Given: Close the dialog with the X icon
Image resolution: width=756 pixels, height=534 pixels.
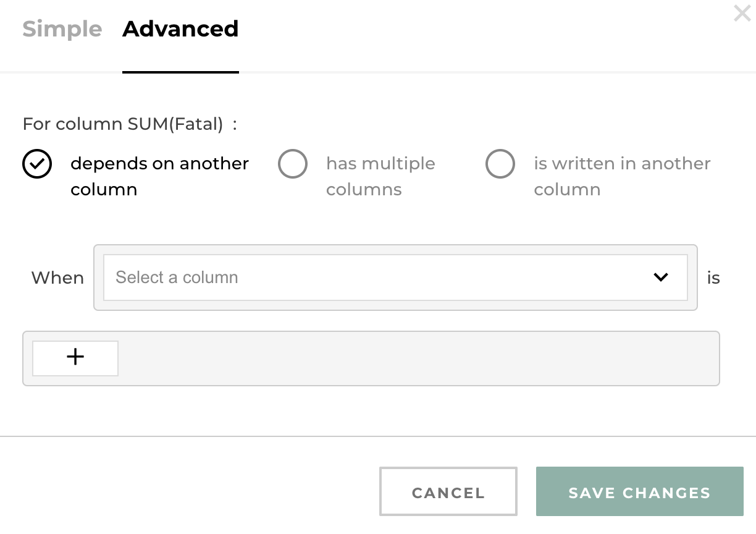Looking at the screenshot, I should tap(742, 13).
